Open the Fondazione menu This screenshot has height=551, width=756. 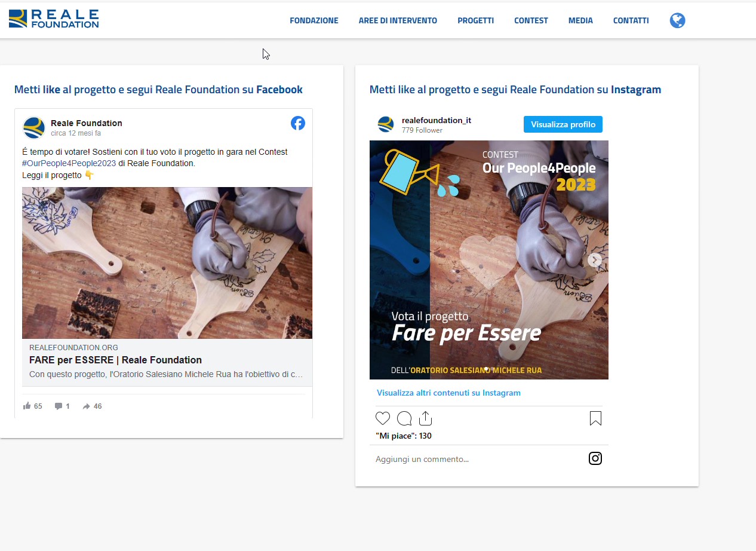(314, 20)
